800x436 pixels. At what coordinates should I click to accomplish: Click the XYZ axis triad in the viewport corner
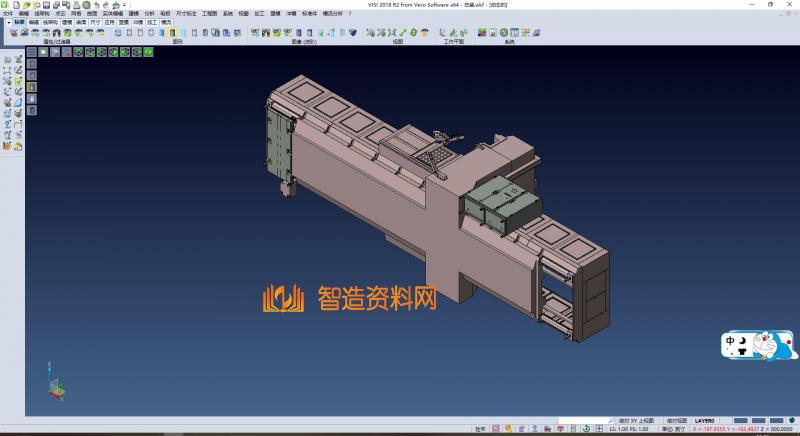click(56, 385)
